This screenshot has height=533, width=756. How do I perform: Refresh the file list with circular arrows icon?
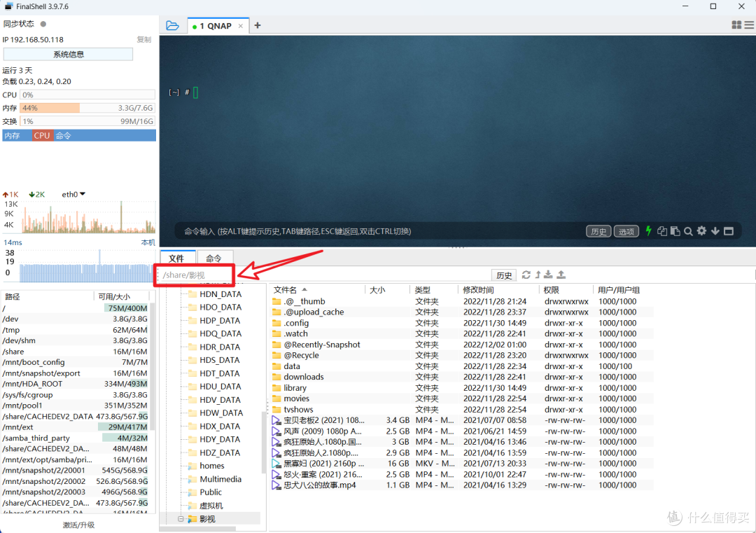pyautogui.click(x=526, y=275)
